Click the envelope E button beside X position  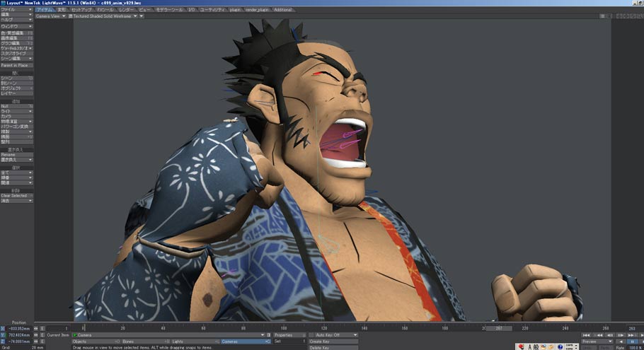point(42,329)
